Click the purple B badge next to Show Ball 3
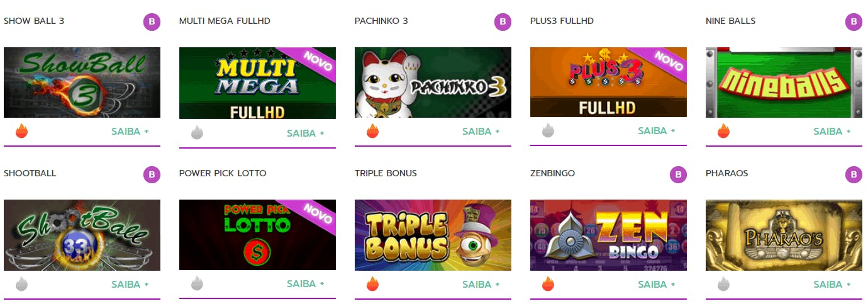This screenshot has height=306, width=868. [152, 22]
